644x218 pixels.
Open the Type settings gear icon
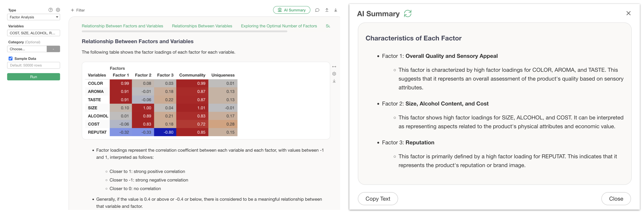58,10
